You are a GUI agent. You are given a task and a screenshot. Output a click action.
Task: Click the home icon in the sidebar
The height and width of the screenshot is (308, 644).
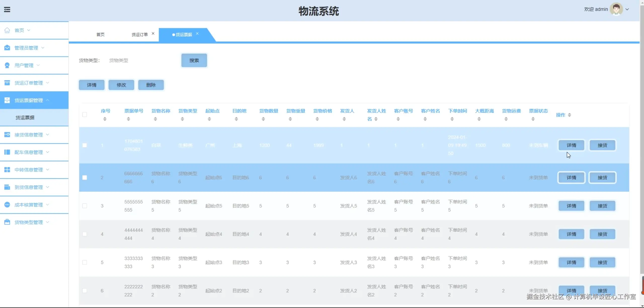(7, 30)
